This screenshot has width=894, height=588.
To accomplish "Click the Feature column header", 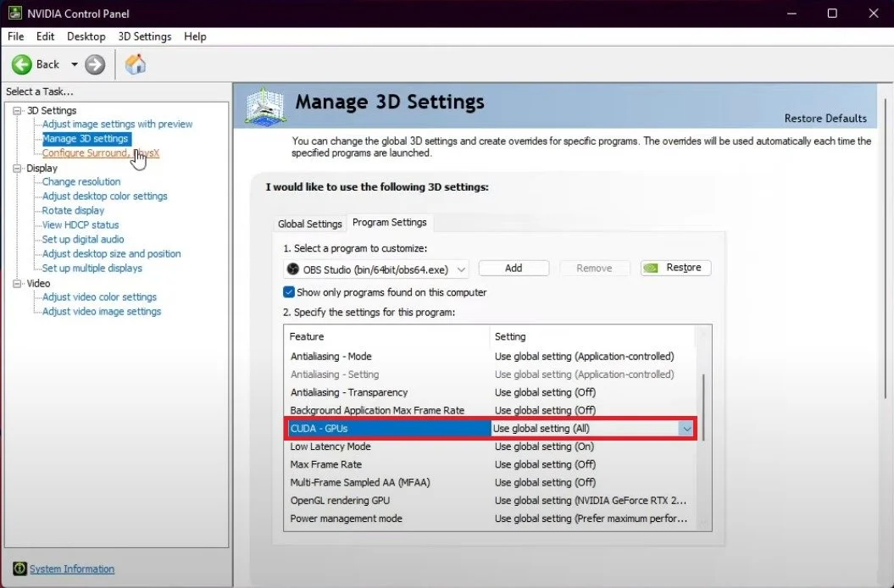I will point(386,336).
